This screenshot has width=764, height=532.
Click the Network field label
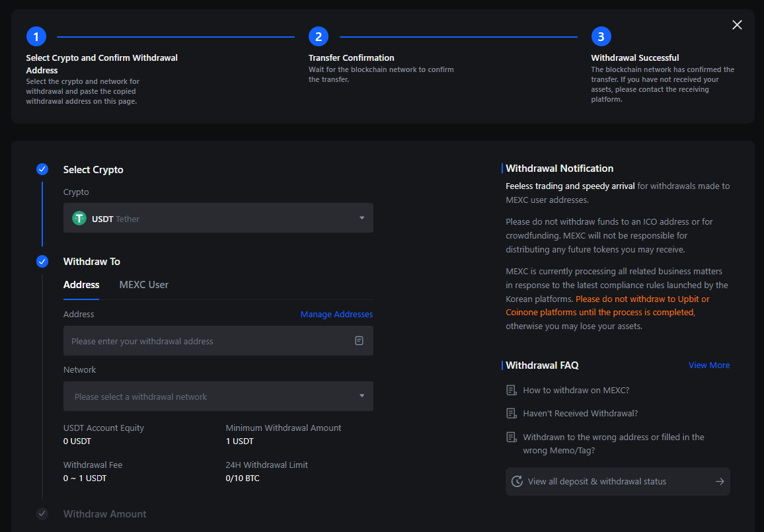pos(79,370)
